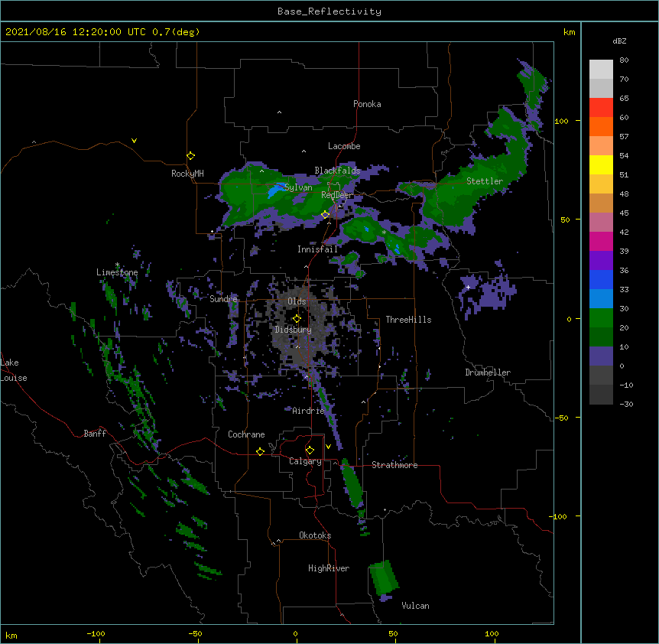659x644 pixels.
Task: Click the yellow V marker northwest of RockyMH
Action: [x=134, y=141]
